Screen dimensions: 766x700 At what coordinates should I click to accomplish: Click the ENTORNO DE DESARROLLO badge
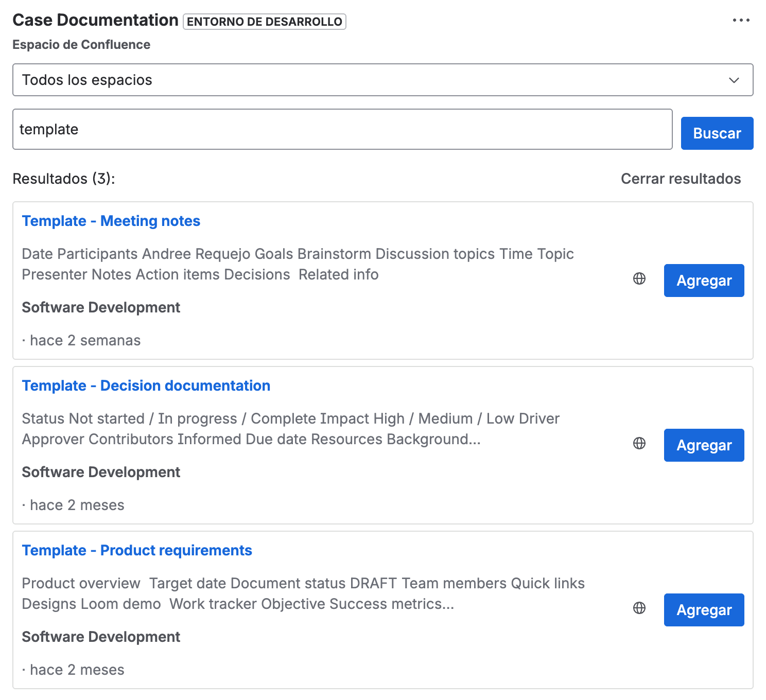click(x=265, y=22)
